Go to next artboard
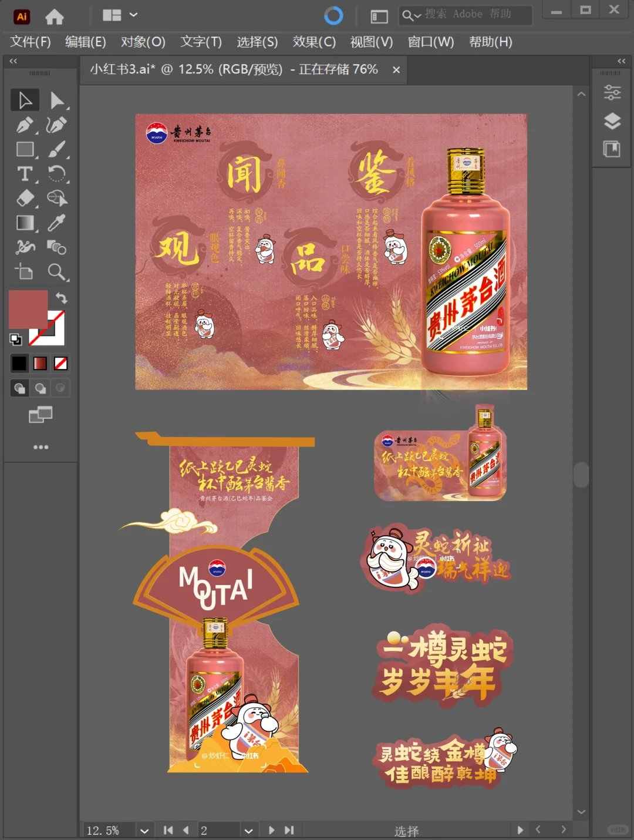634x840 pixels. [x=271, y=830]
